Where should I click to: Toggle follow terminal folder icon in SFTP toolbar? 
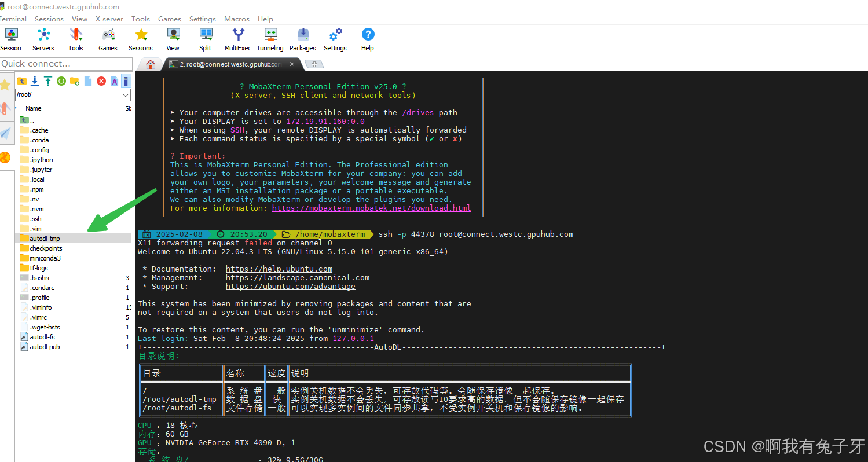[x=126, y=81]
